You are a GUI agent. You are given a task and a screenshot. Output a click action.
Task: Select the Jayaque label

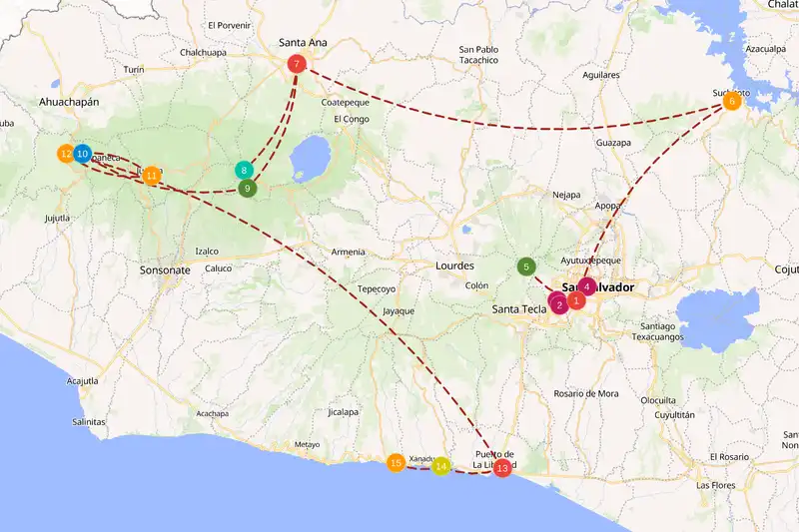399,311
